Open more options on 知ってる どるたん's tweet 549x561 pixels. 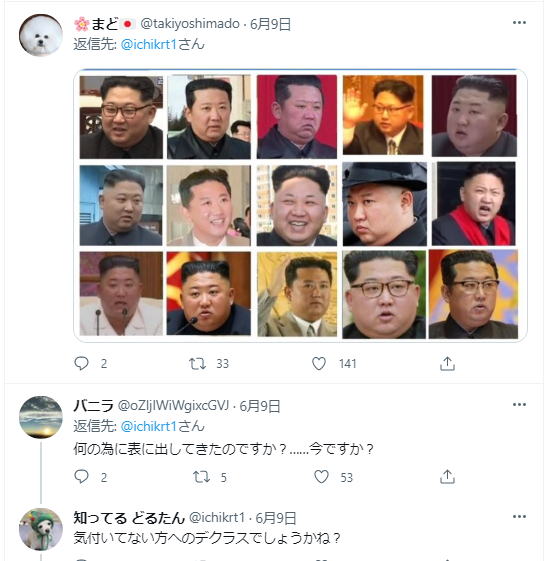pos(519,517)
